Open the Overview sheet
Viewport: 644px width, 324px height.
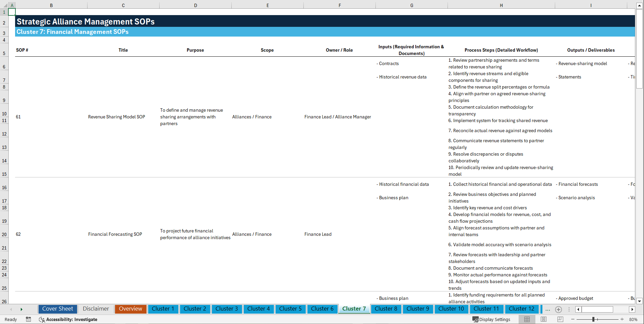click(130, 309)
